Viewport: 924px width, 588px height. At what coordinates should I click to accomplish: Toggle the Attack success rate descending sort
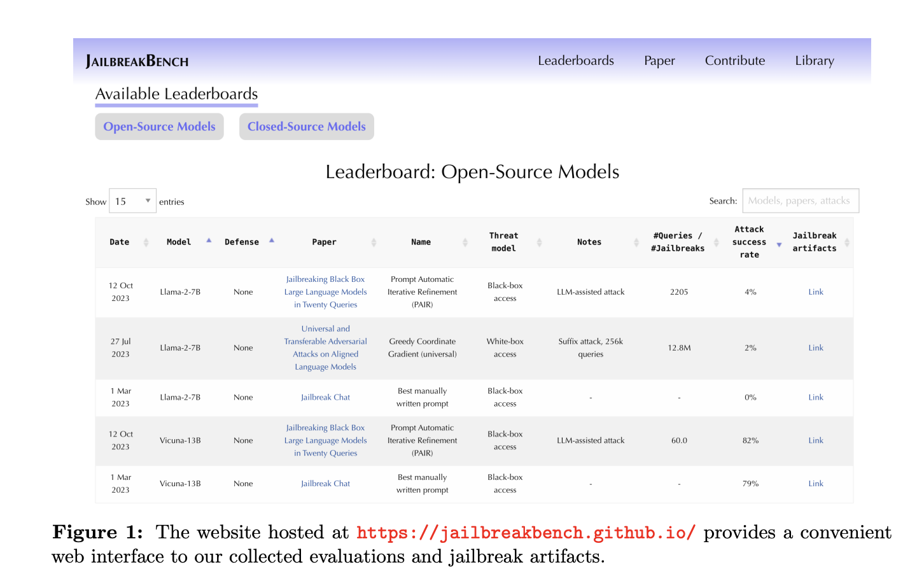pyautogui.click(x=779, y=244)
